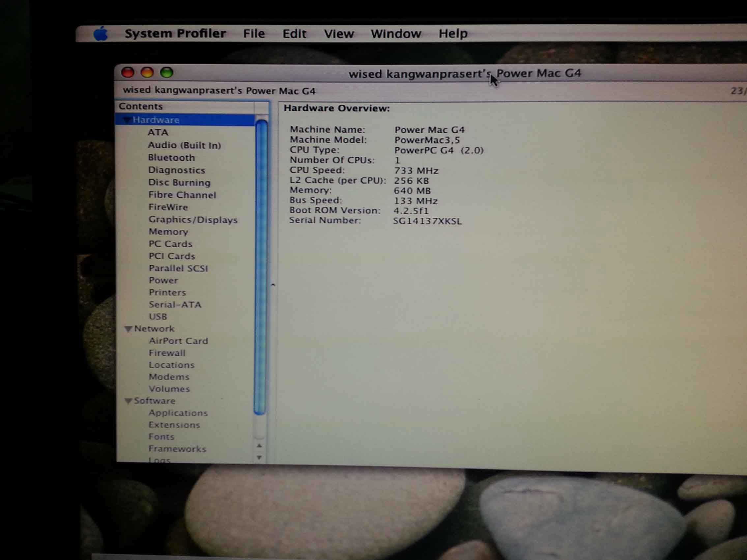Collapse the Network disclosure triangle
Screen dimensions: 747x560
click(128, 329)
